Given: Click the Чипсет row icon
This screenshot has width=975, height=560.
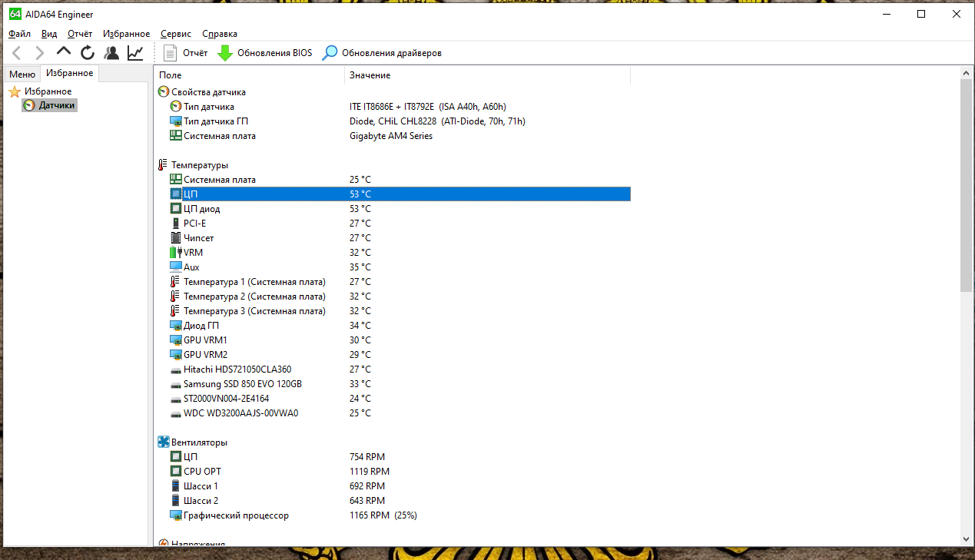Looking at the screenshot, I should tap(176, 238).
